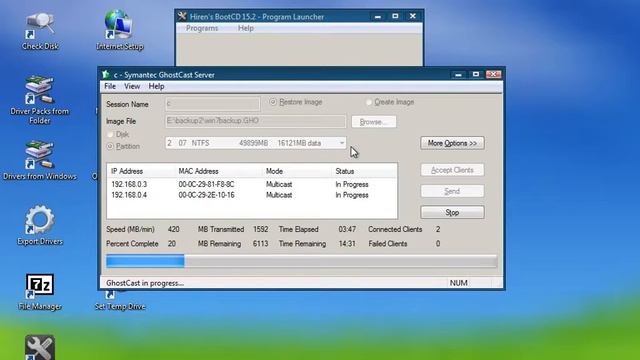Click the Image File path field
The image size is (640, 360).
click(x=256, y=121)
